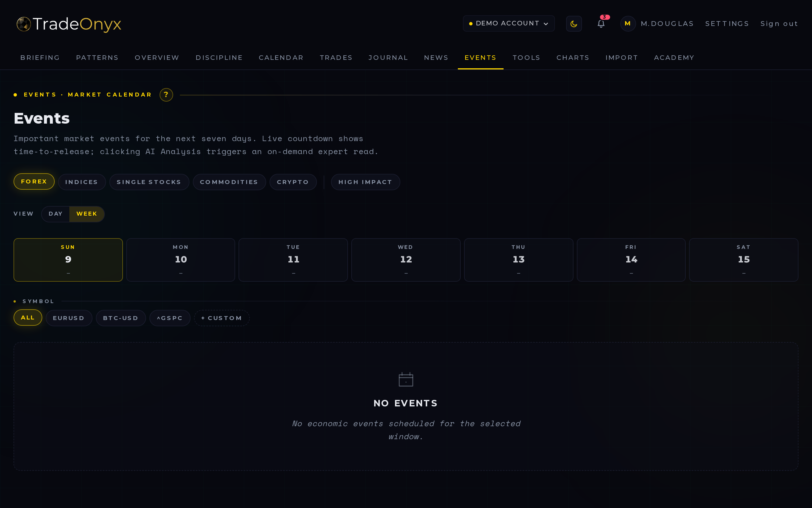The height and width of the screenshot is (508, 812).
Task: Switch to the Trades tab
Action: (336, 58)
